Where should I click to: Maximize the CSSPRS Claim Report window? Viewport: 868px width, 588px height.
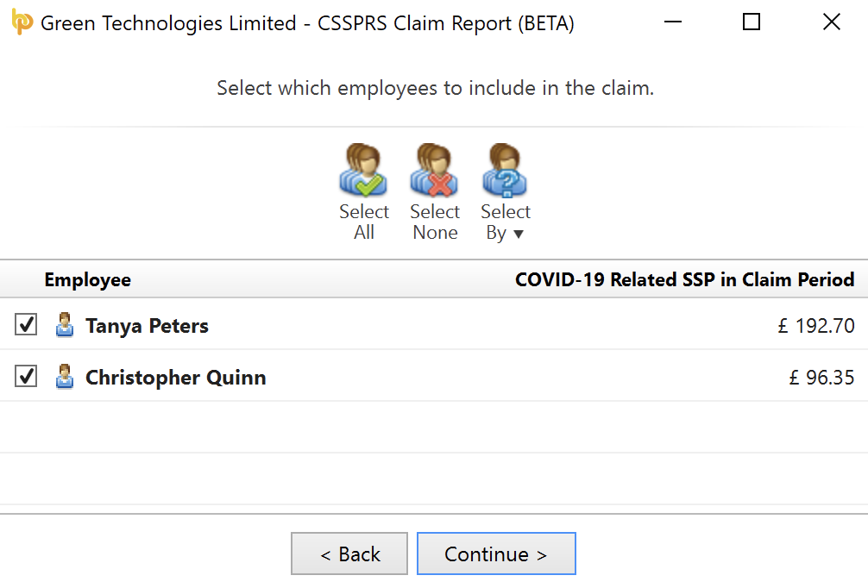[752, 22]
